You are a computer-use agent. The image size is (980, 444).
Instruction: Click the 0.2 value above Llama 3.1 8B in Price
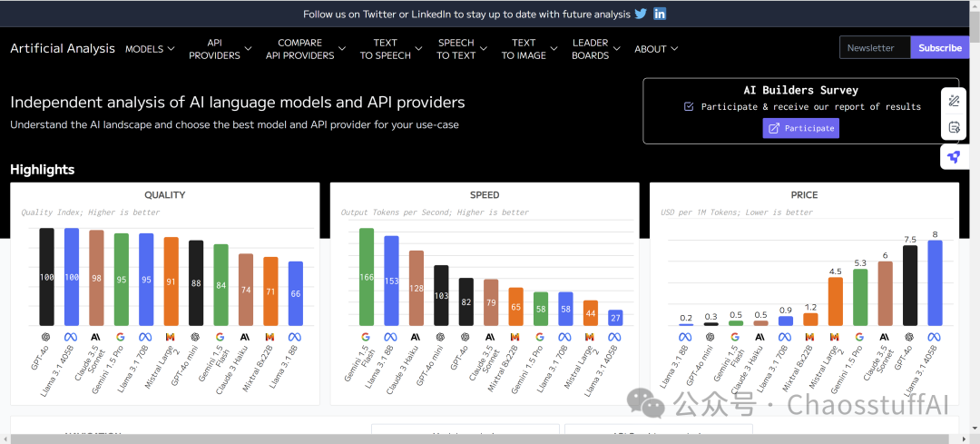click(686, 318)
